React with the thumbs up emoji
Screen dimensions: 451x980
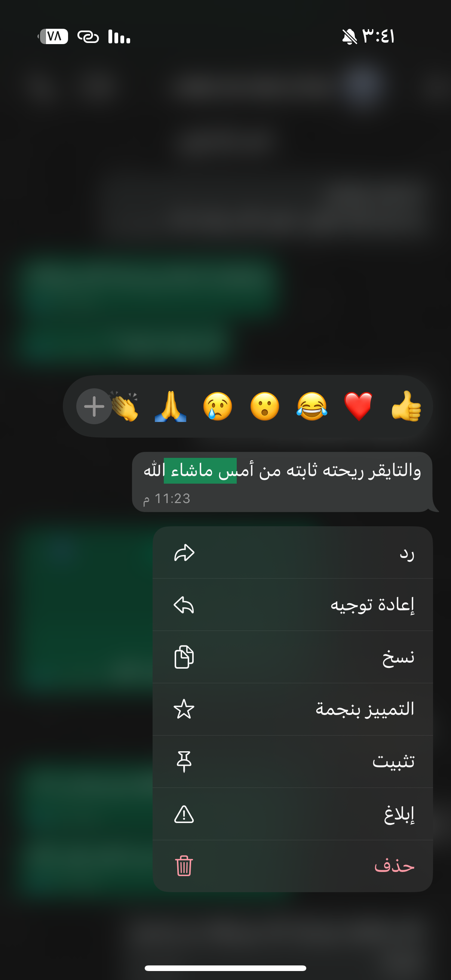(406, 406)
